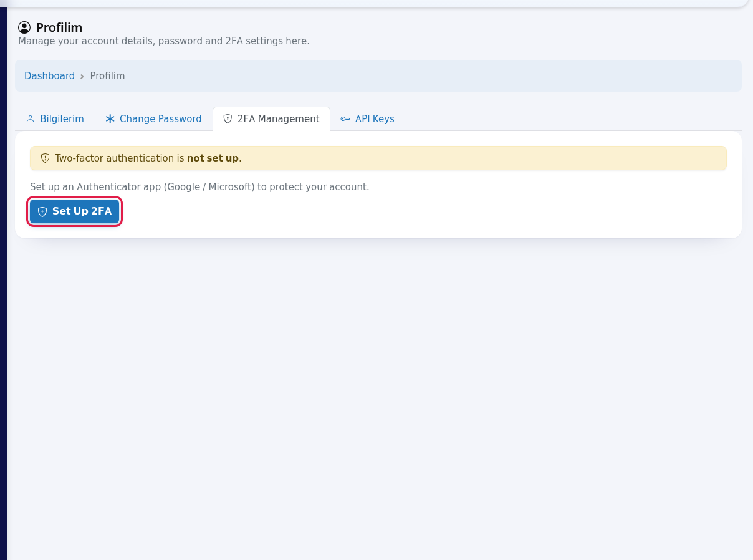
Task: Click the key icon on API Keys tab
Action: 345,118
